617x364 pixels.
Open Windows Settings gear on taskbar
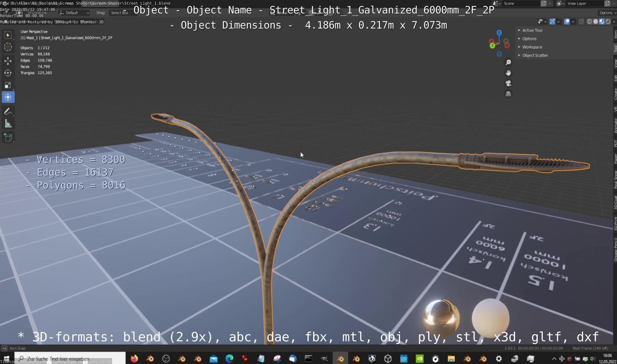point(499,358)
